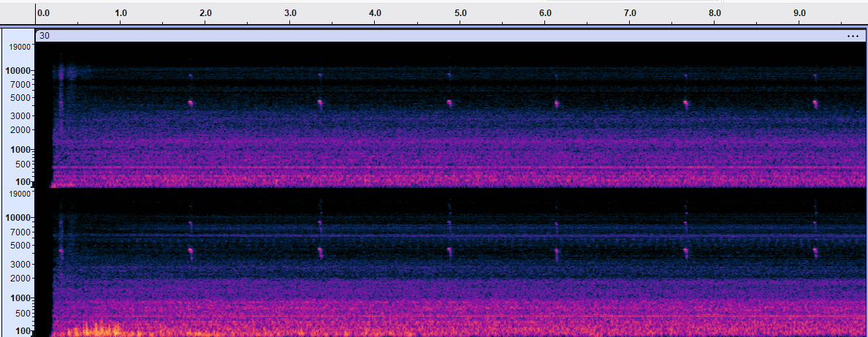Click 7000 on the upper channel frequency scale
The width and height of the screenshot is (868, 337).
pyautogui.click(x=22, y=84)
